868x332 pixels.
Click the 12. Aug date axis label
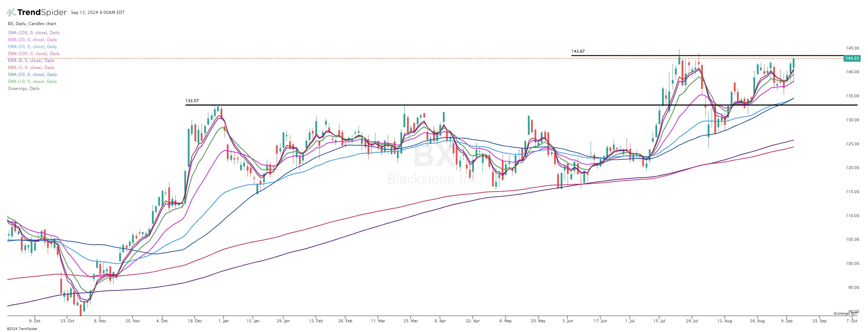point(724,321)
